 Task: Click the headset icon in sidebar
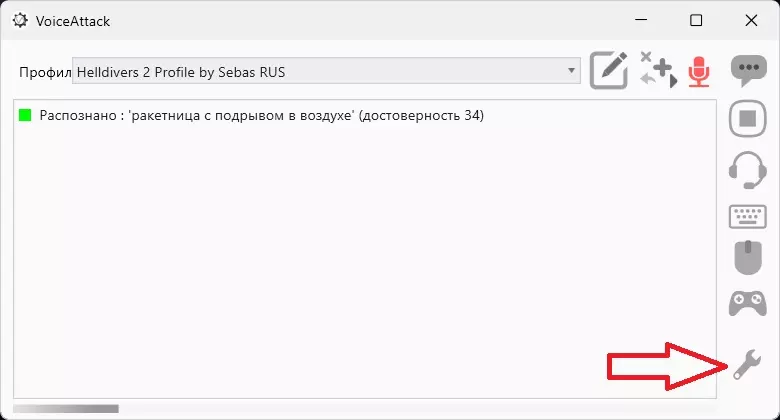(x=747, y=169)
